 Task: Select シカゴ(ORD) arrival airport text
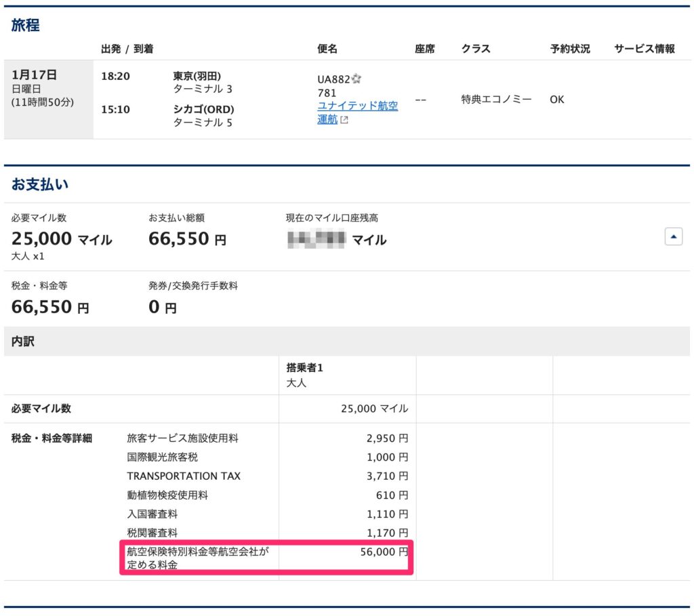tap(203, 109)
